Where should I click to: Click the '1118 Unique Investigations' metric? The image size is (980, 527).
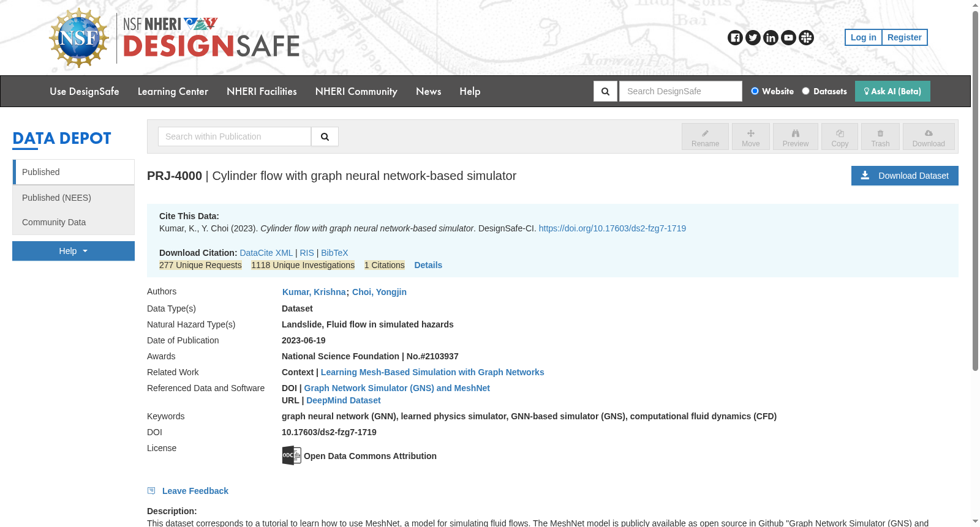[303, 265]
